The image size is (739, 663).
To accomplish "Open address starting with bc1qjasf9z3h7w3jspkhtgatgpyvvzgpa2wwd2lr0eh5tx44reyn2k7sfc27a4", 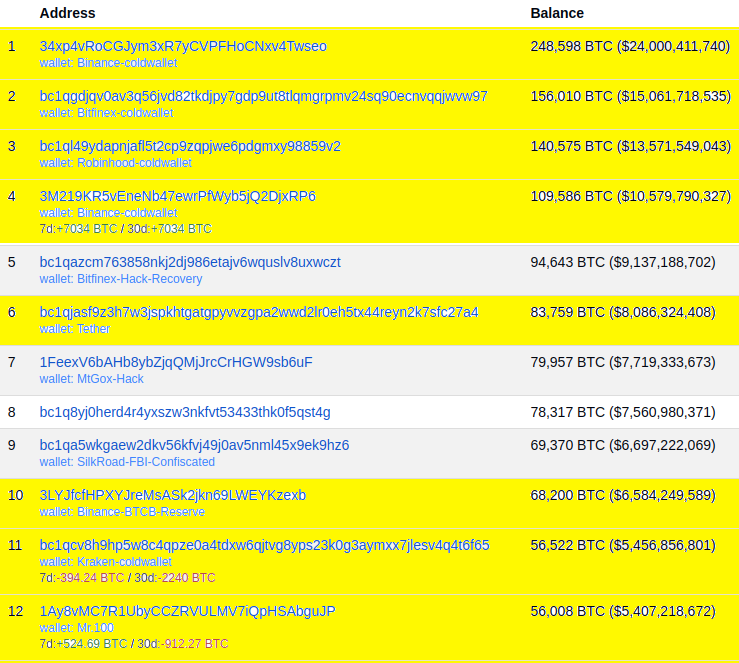I will click(x=259, y=312).
